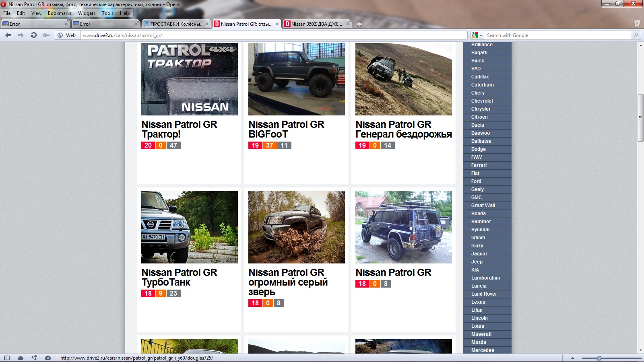Click the page vertical scrollbar thumb
The width and height of the screenshot is (644, 362).
click(x=640, y=117)
